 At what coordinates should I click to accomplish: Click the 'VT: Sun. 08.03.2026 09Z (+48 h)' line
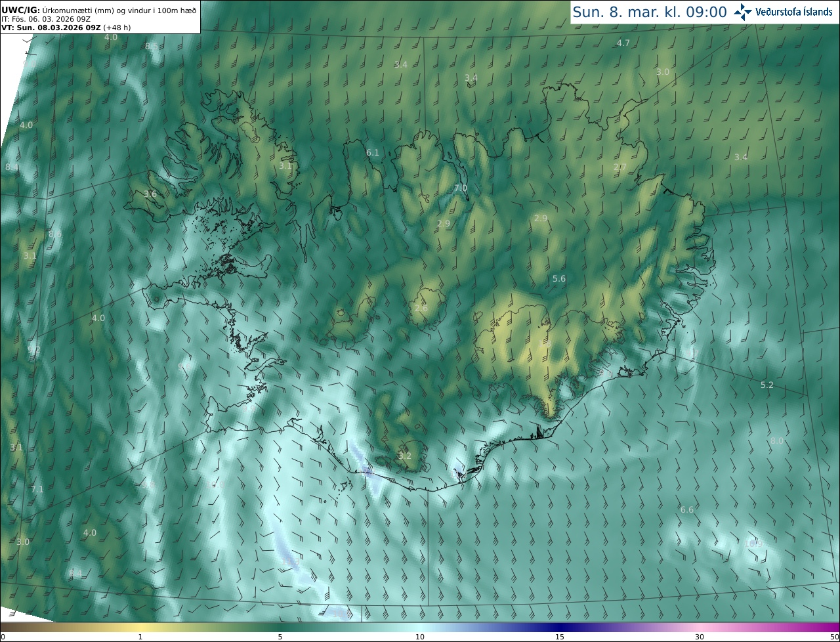point(68,28)
